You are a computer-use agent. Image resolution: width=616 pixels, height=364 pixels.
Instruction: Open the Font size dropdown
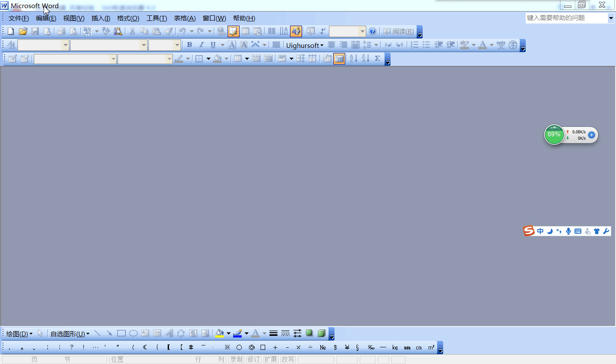tap(177, 45)
